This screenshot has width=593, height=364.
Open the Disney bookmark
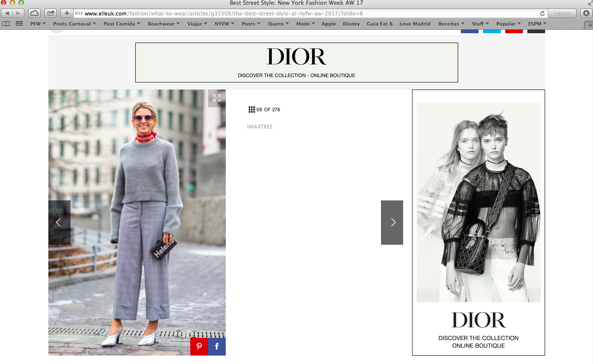[x=351, y=24]
